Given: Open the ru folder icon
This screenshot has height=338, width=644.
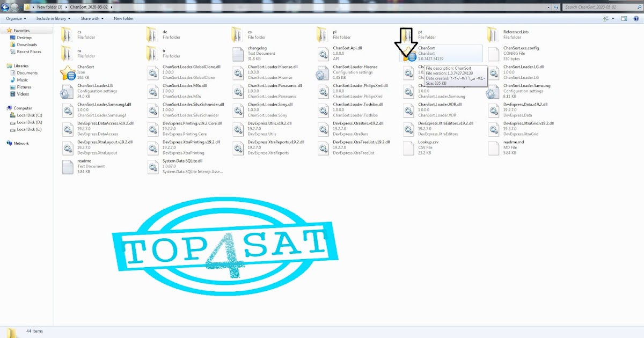Looking at the screenshot, I should tap(67, 54).
